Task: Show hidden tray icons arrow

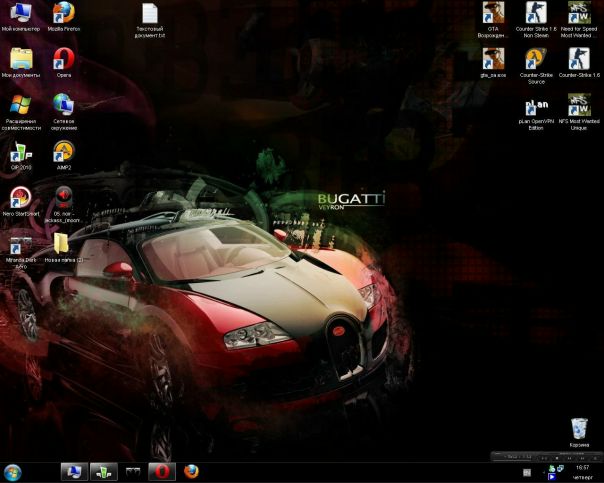Action: [x=544, y=472]
